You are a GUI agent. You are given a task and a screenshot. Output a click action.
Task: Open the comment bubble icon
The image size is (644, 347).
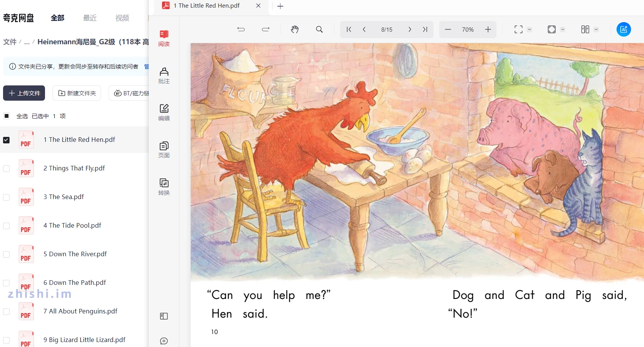point(164,341)
